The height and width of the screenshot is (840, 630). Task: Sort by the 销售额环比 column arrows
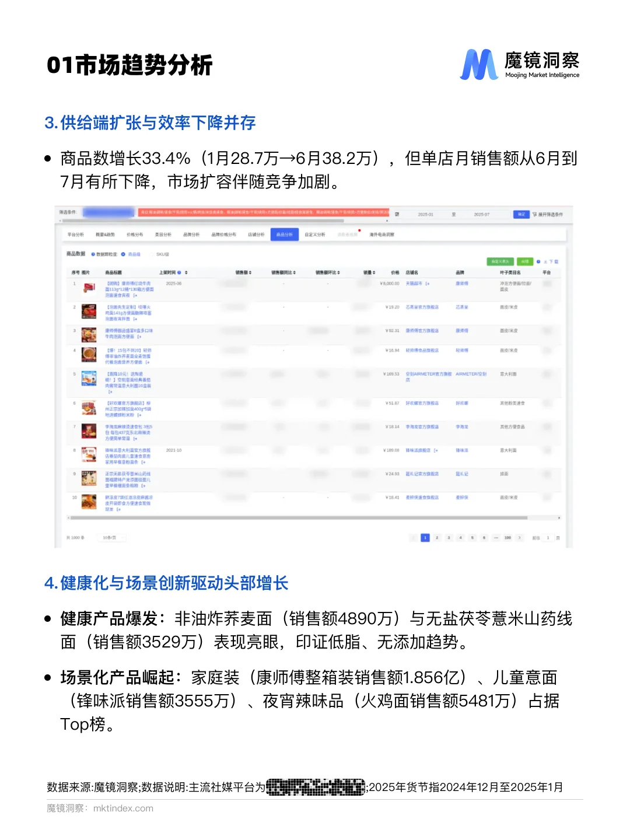pos(338,272)
